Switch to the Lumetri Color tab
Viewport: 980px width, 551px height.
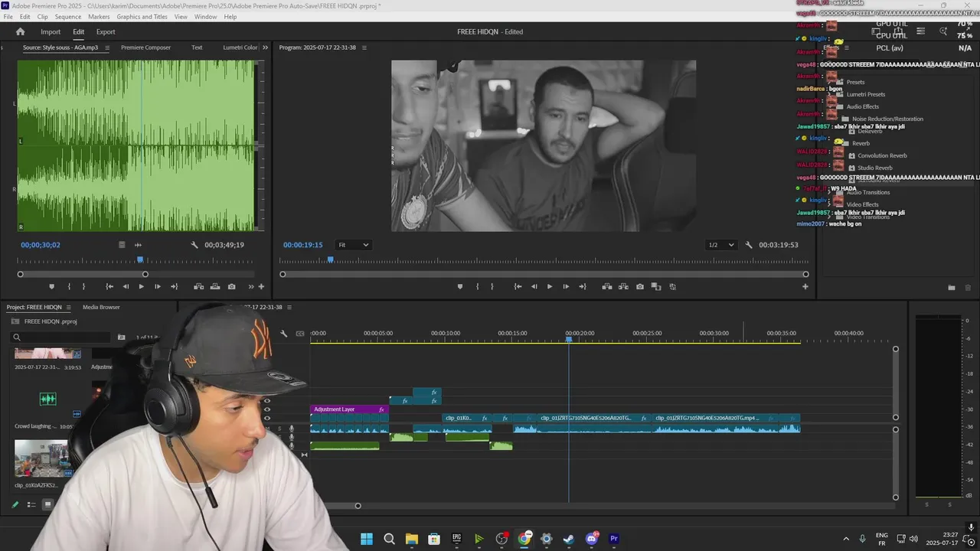coord(240,47)
